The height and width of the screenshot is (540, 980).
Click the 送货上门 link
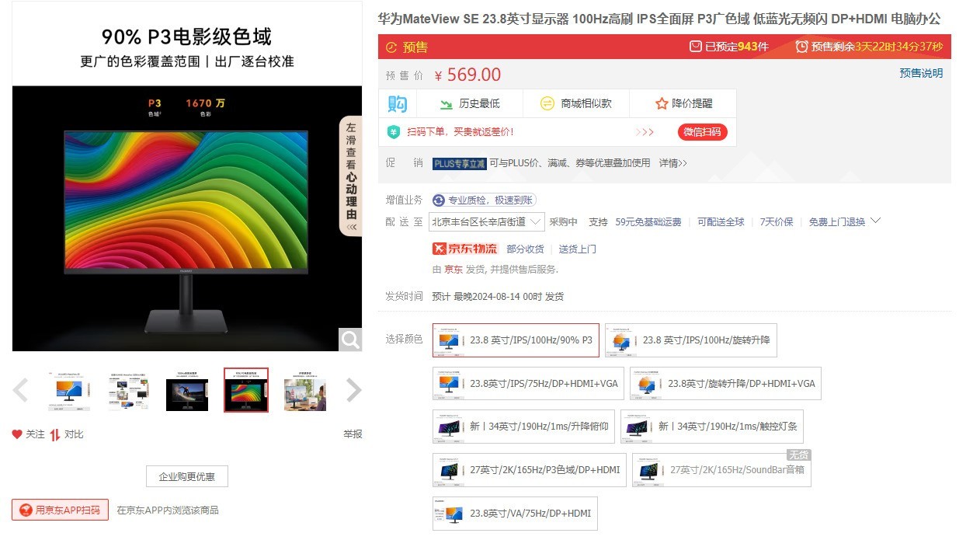coord(578,249)
